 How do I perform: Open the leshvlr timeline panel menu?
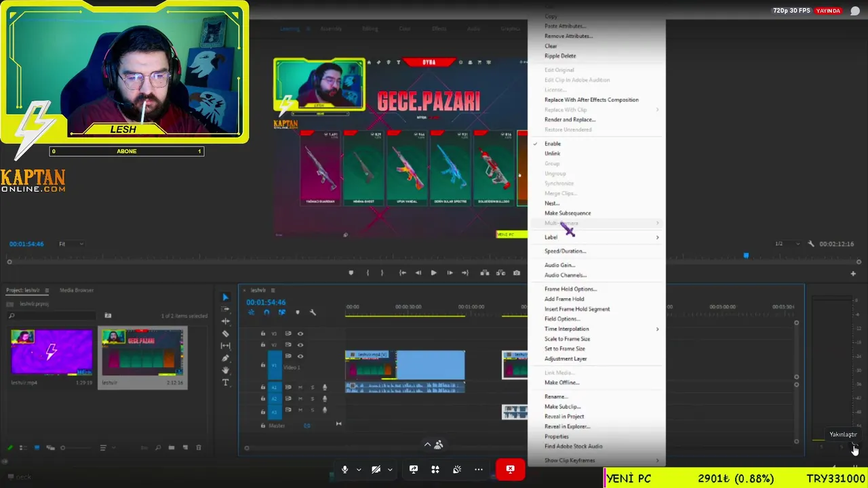(x=272, y=290)
